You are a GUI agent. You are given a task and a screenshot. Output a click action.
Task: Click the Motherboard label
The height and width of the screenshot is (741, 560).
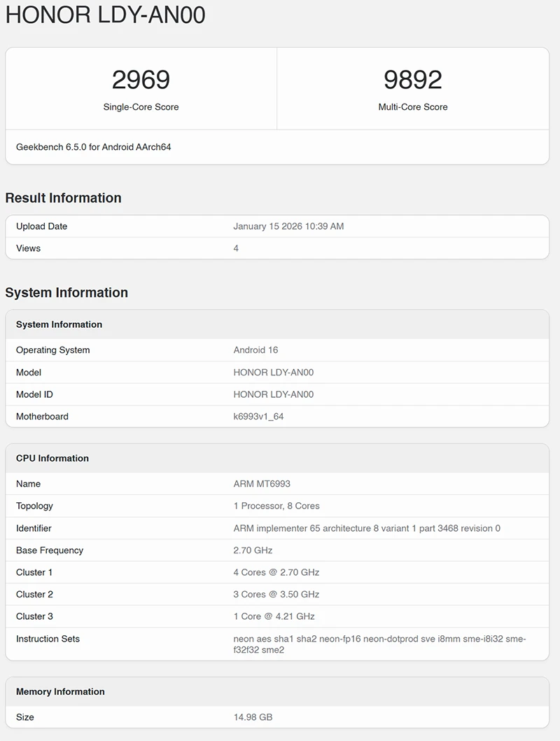(42, 416)
